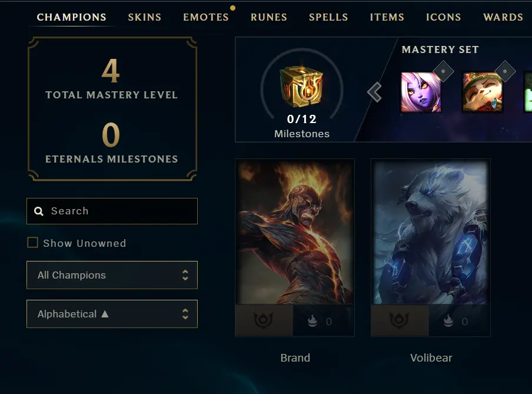Click the arrows on All Champions dropdown
Screen dimensions: 532x394
185,275
